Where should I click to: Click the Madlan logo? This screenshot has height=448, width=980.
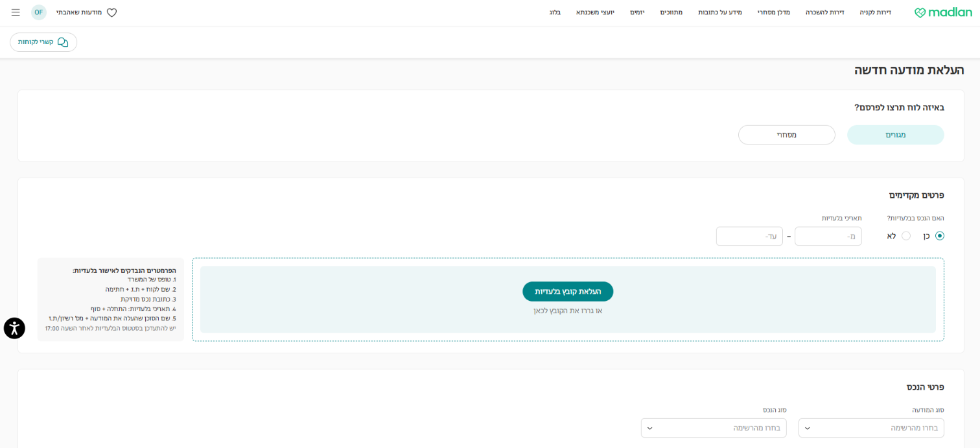click(x=943, y=12)
